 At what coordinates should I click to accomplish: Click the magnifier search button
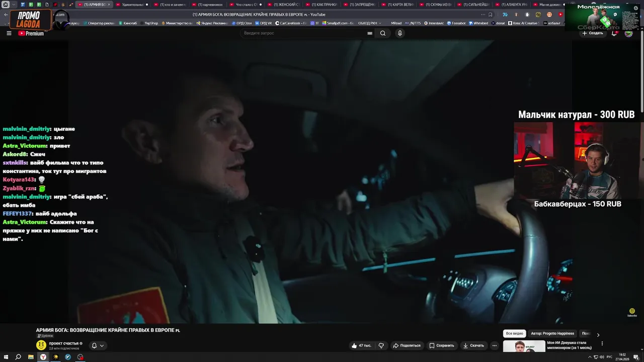(x=383, y=33)
